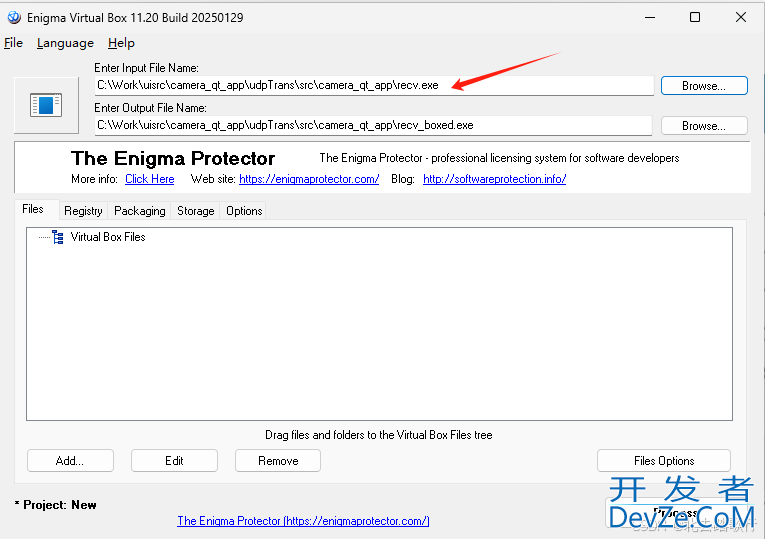The image size is (765, 539).
Task: Click the Enigma Virtual Box title bar icon
Action: (14, 17)
